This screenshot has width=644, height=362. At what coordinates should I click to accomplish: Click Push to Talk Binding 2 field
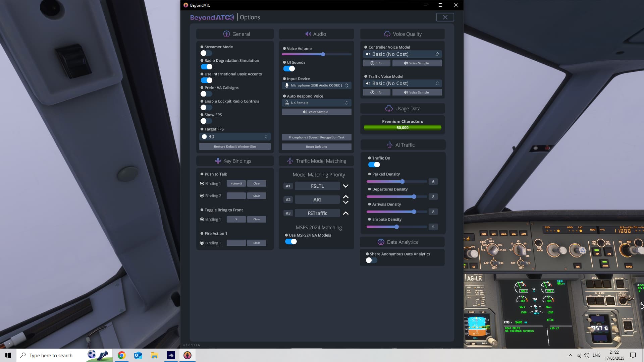pos(236,196)
